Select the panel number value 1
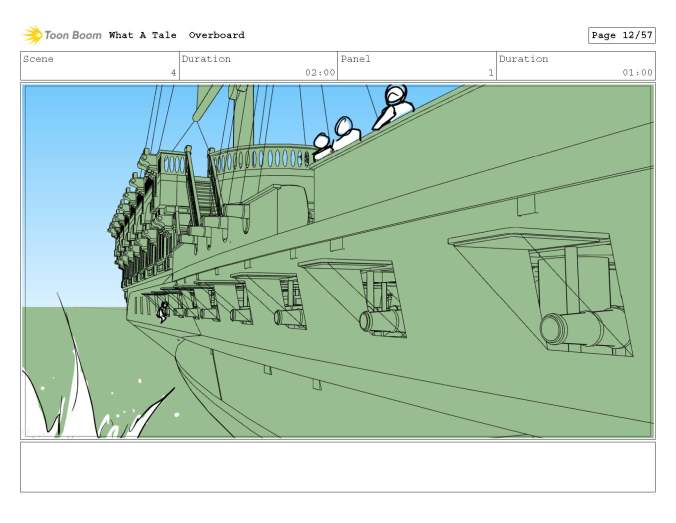Screen dimensions: 676x523 click(490, 72)
